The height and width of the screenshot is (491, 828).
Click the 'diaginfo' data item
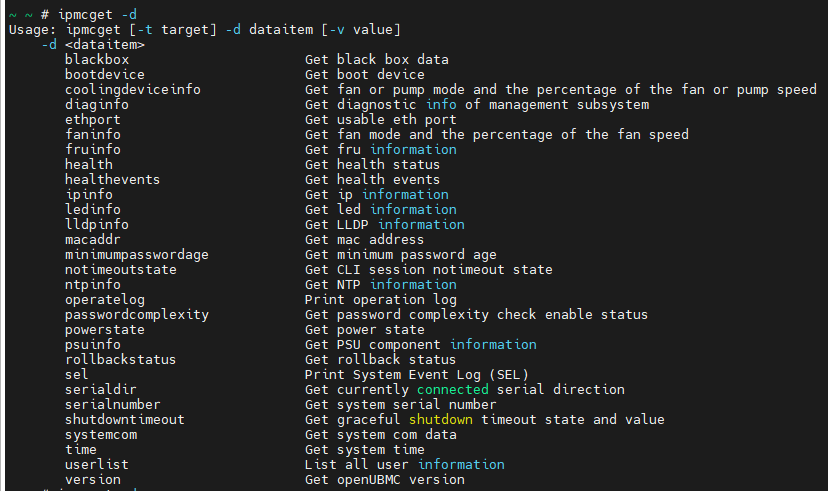(x=96, y=105)
